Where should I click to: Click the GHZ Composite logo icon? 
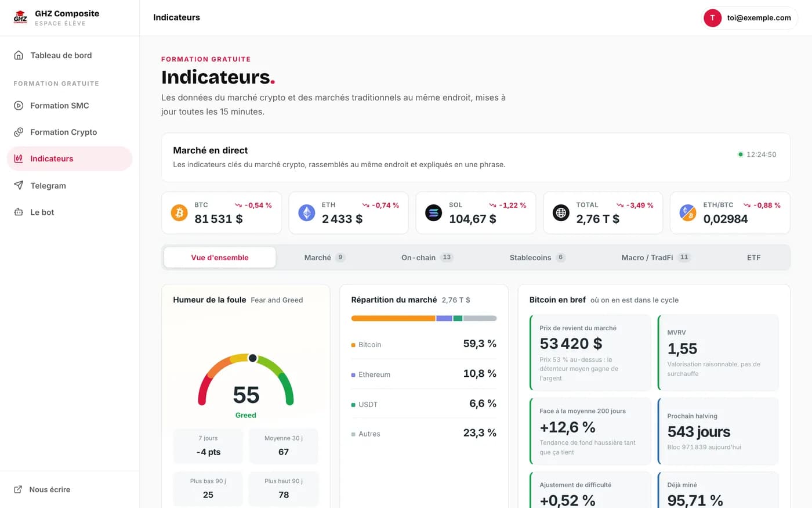click(20, 17)
